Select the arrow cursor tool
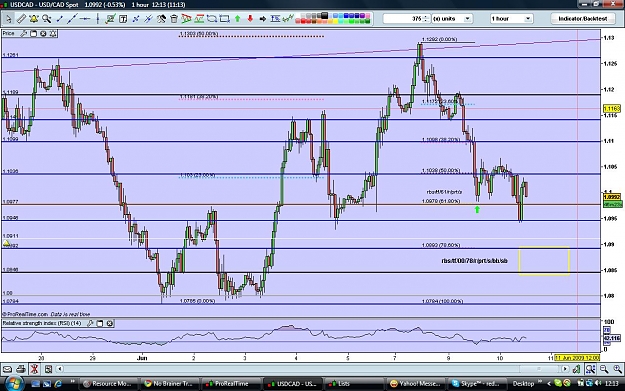The height and width of the screenshot is (391, 625). (x=8, y=19)
